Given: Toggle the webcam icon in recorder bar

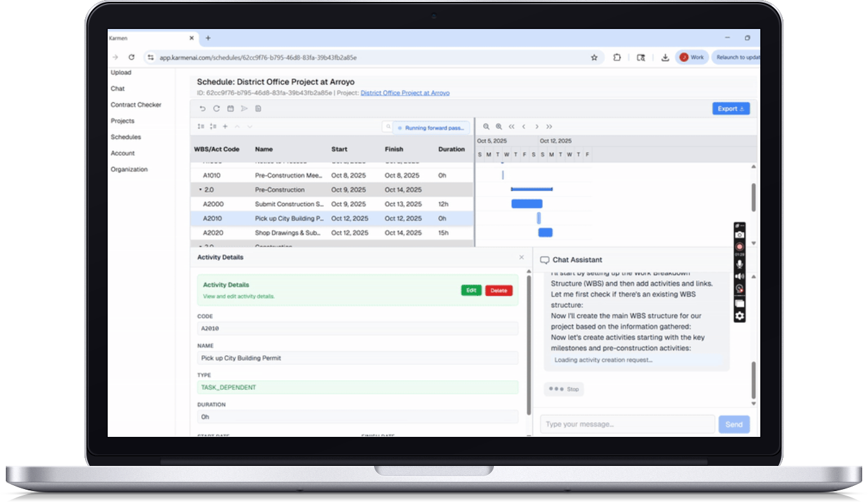Looking at the screenshot, I should 740,289.
